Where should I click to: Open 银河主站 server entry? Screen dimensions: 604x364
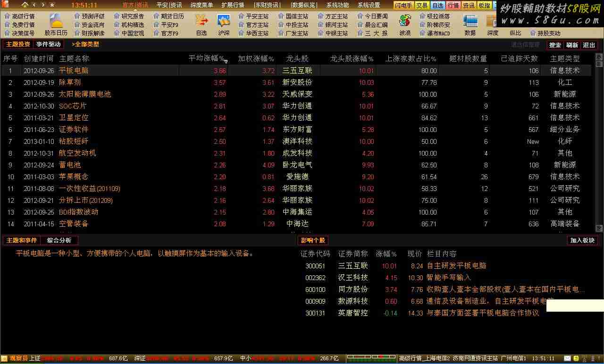coord(333,25)
